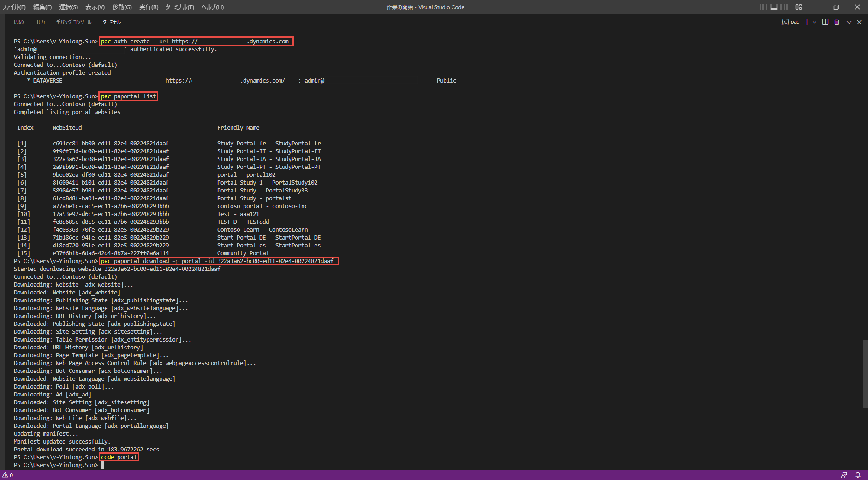Click the 'pac paportal list' command text

[x=129, y=96]
